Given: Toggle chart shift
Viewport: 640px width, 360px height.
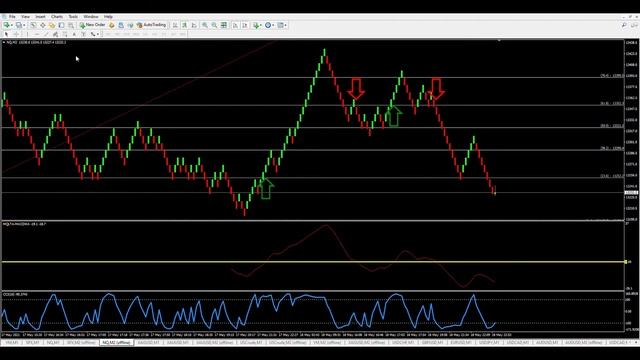Looking at the screenshot, I should pos(245,25).
